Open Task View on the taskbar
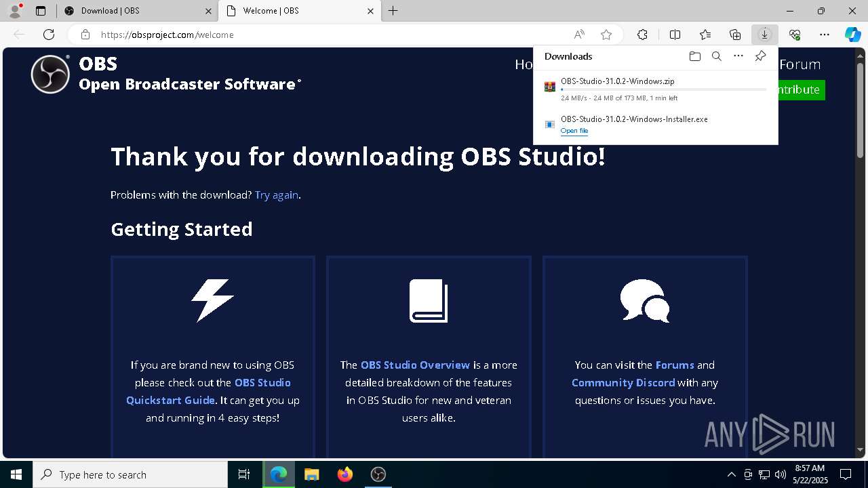The height and width of the screenshot is (488, 868). click(244, 474)
